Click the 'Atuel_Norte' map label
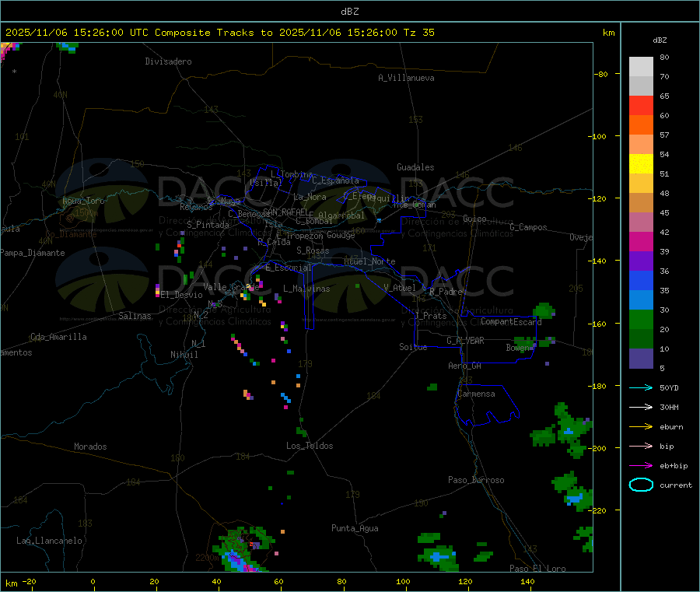Viewport: 700px width, 592px height. pyautogui.click(x=369, y=261)
